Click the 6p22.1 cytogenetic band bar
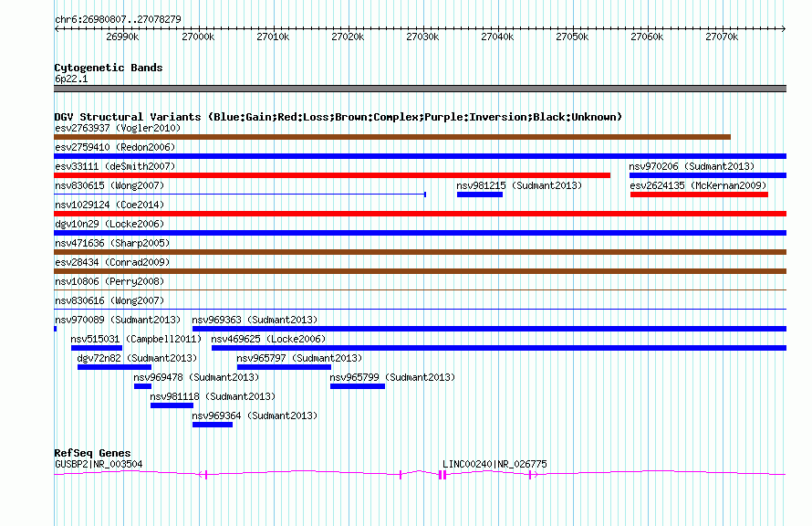812x526 pixels. click(420, 89)
